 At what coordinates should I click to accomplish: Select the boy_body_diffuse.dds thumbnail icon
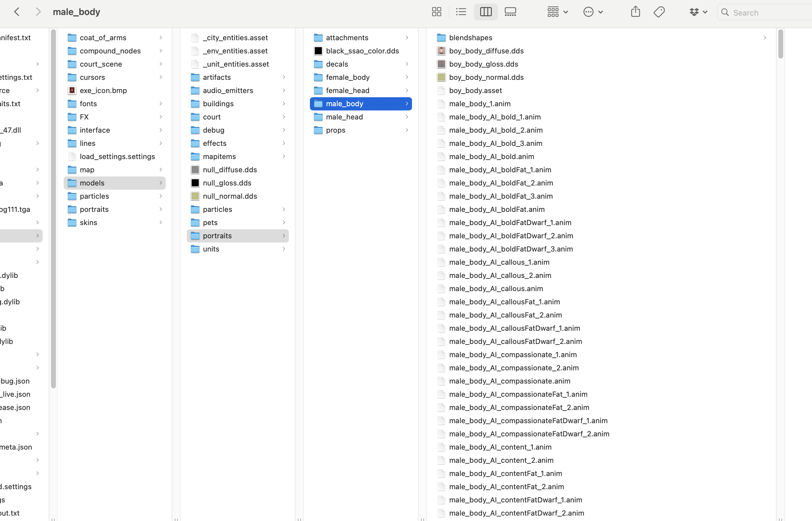click(441, 51)
